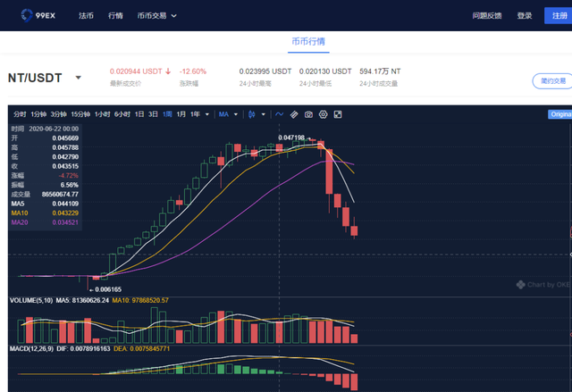Select the line chart style icon
This screenshot has height=392, width=572.
tap(280, 114)
